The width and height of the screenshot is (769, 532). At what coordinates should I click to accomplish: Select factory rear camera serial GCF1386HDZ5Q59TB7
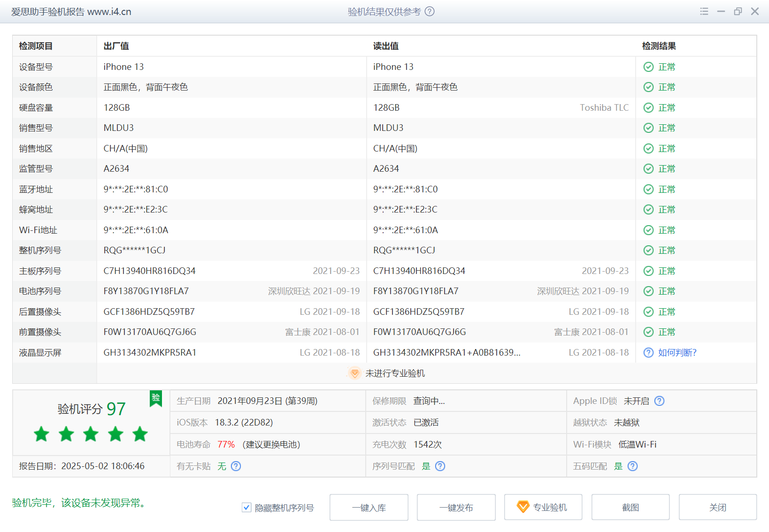(149, 312)
